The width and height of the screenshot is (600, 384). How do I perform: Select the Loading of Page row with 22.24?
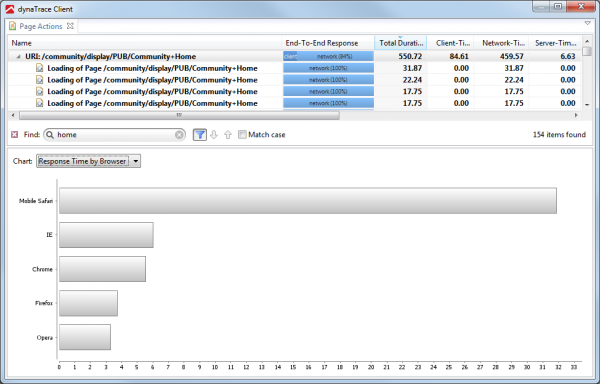coord(295,80)
